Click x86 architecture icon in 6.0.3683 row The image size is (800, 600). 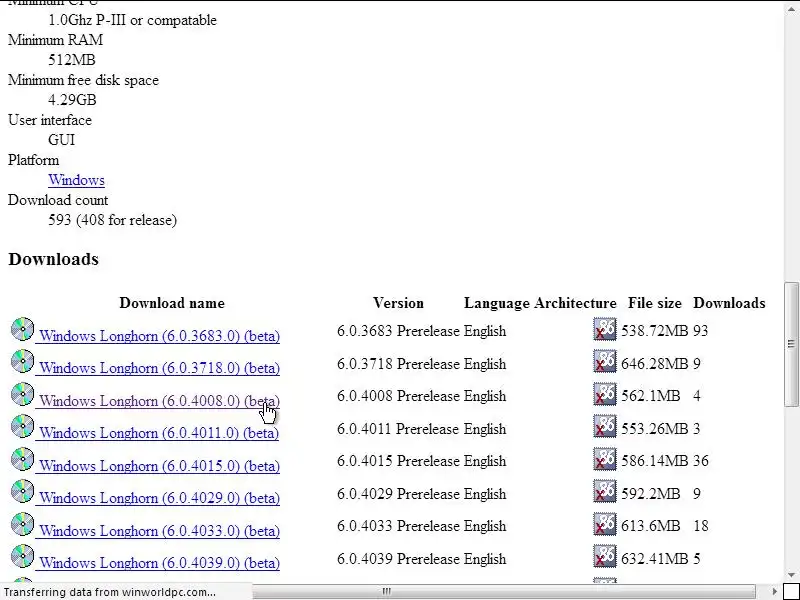point(605,329)
